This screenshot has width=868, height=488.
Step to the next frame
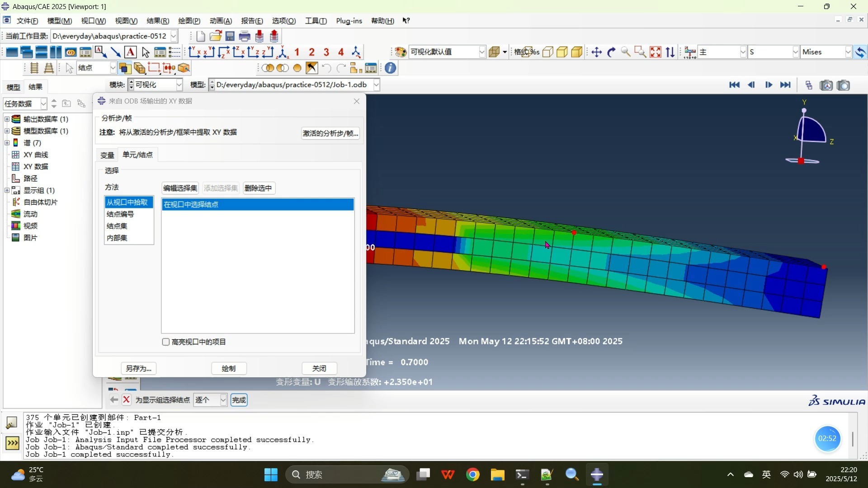769,85
